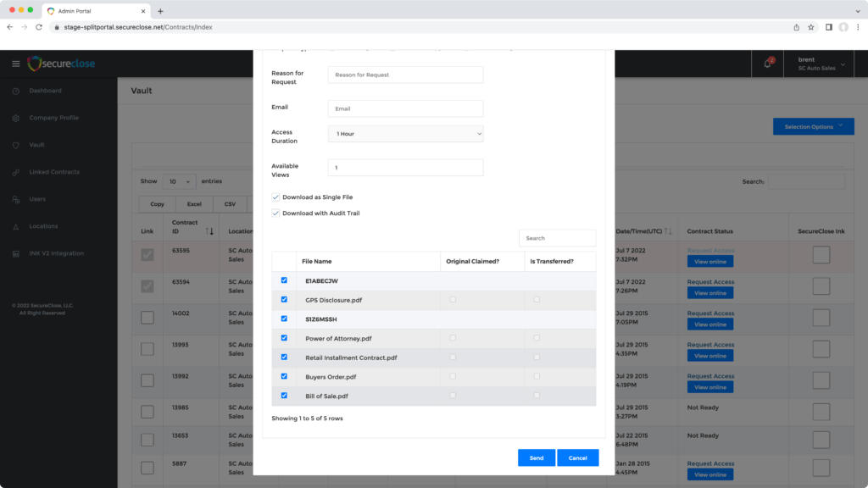The image size is (868, 488).
Task: Click the Vault shield icon in sidebar
Action: click(15, 145)
